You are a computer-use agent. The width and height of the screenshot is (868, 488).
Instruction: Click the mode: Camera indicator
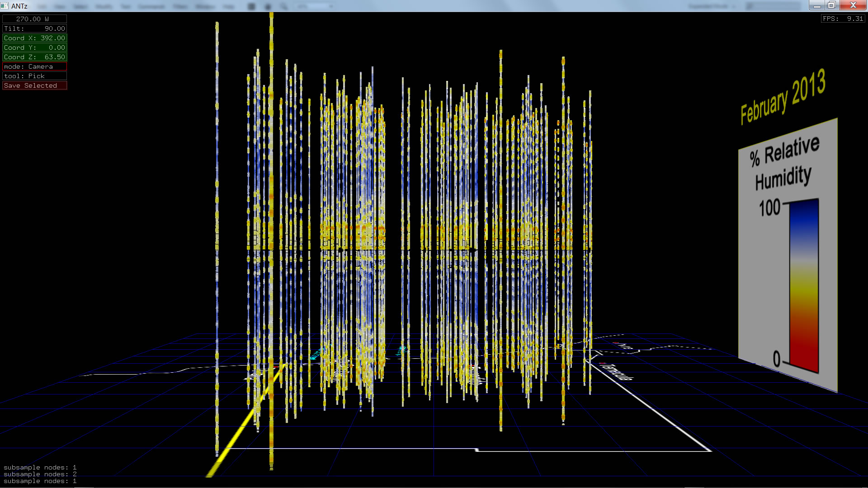coord(34,66)
